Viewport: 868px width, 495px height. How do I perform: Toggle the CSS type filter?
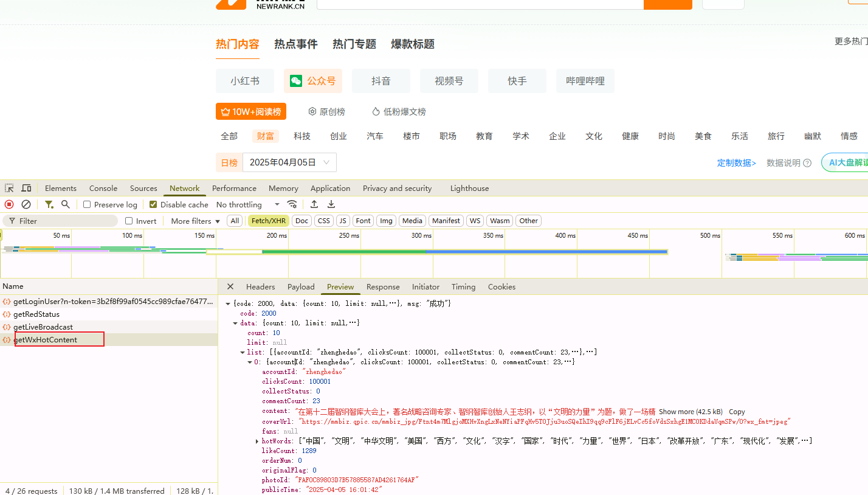pos(324,221)
